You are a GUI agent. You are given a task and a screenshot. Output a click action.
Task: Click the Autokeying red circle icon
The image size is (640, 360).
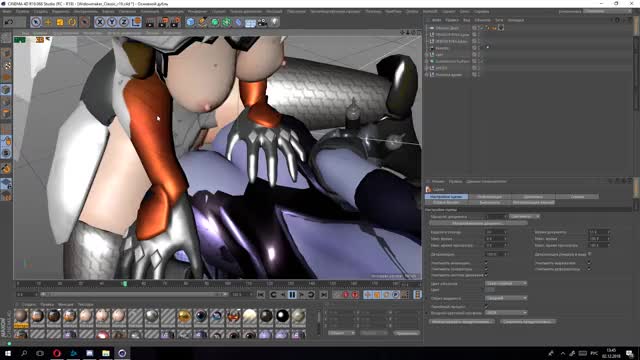355,294
